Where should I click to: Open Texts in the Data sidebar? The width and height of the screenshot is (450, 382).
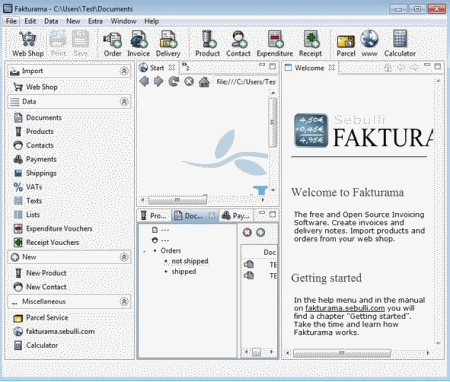coord(28,201)
